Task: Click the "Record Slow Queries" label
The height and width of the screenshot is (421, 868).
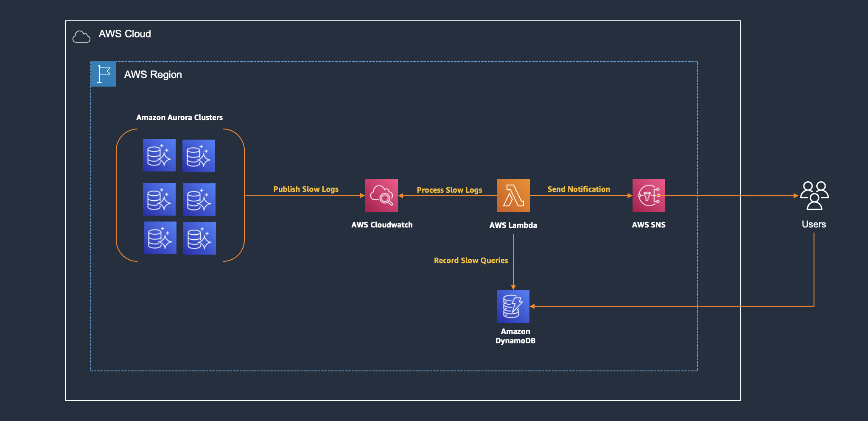Action: pos(471,261)
